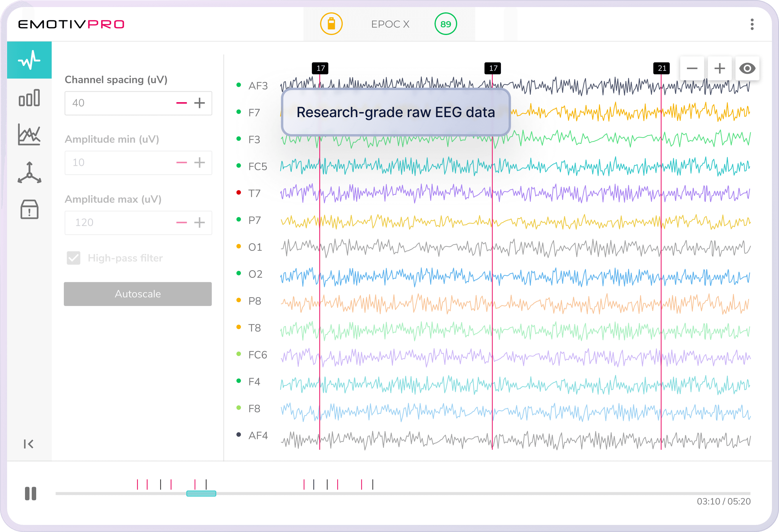This screenshot has height=532, width=779.
Task: Pause the recording playback
Action: click(31, 493)
